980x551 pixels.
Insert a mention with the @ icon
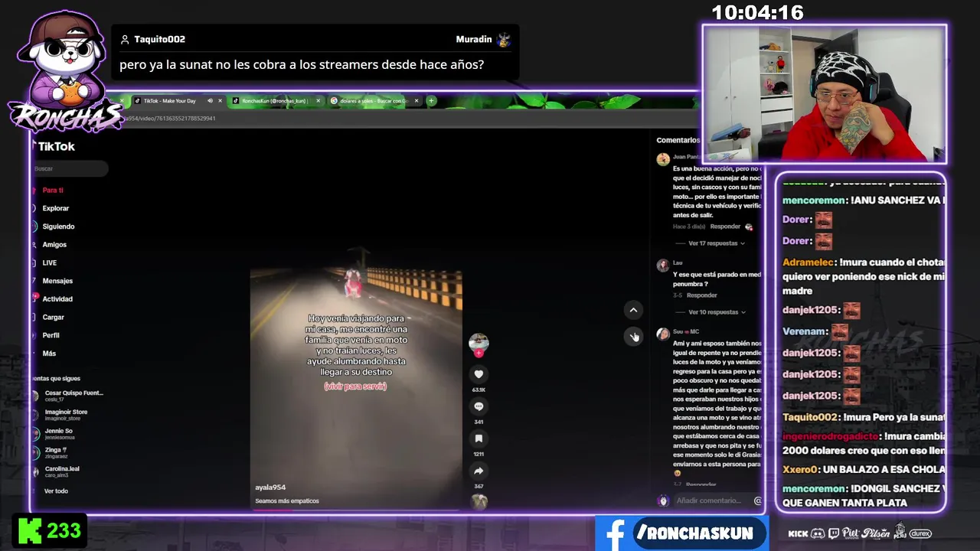[758, 500]
